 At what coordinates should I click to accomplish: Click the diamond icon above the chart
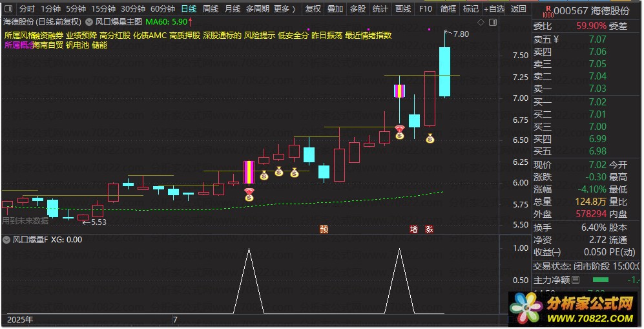pos(481,22)
